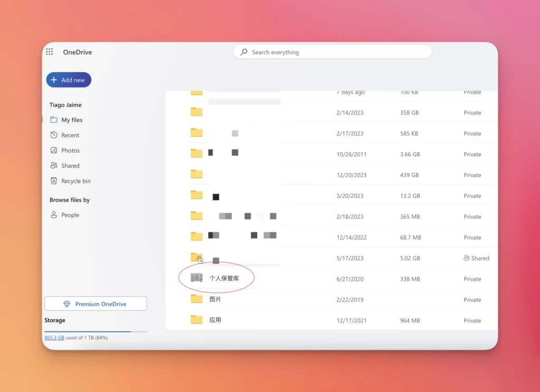The image size is (540, 392).
Task: Click the 358 GB size cell
Action: (x=409, y=112)
